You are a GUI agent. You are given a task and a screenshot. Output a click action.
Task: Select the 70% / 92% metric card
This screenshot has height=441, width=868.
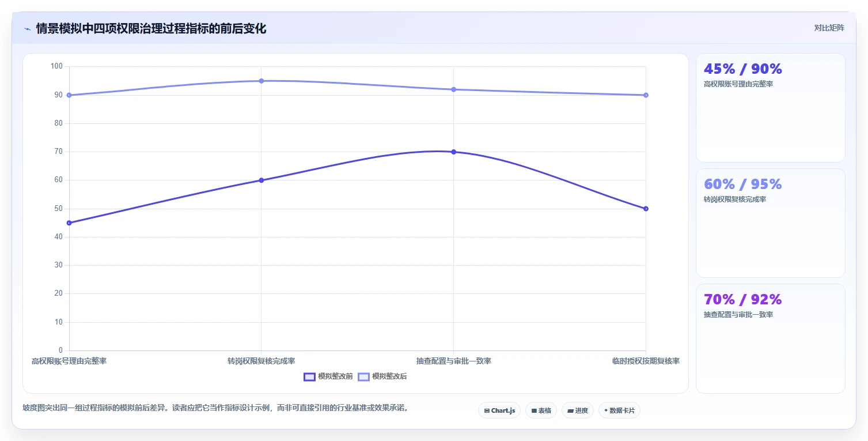coord(770,338)
